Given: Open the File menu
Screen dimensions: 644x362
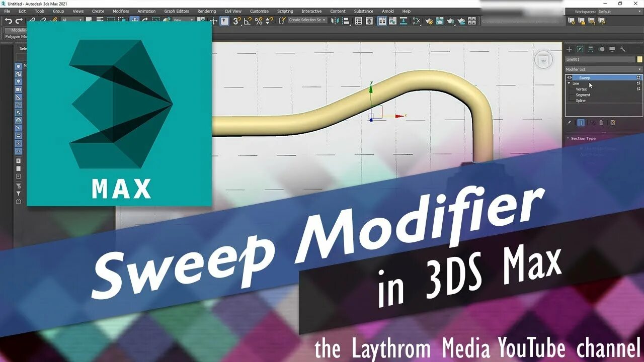Looking at the screenshot, I should pos(7,11).
